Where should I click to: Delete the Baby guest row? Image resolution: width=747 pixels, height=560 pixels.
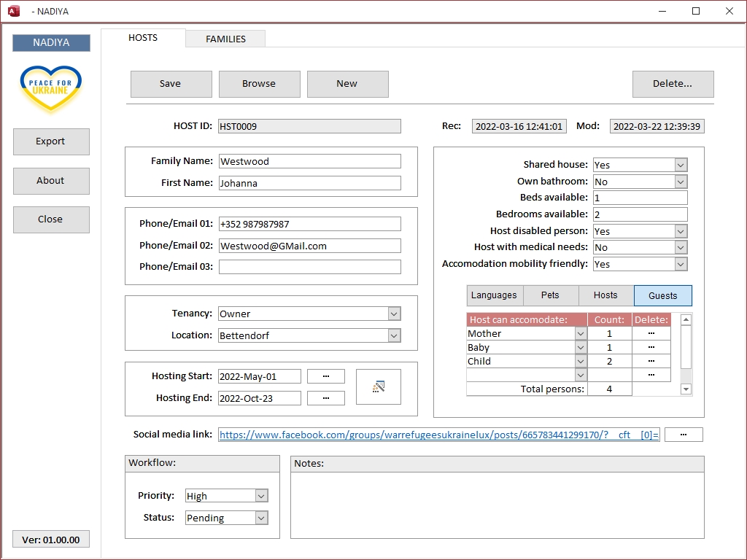651,347
